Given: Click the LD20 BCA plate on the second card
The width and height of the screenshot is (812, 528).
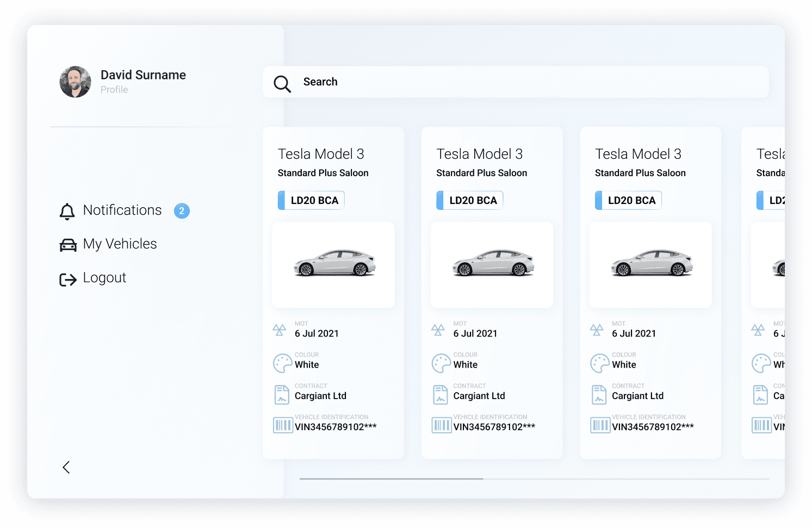Looking at the screenshot, I should (x=470, y=200).
